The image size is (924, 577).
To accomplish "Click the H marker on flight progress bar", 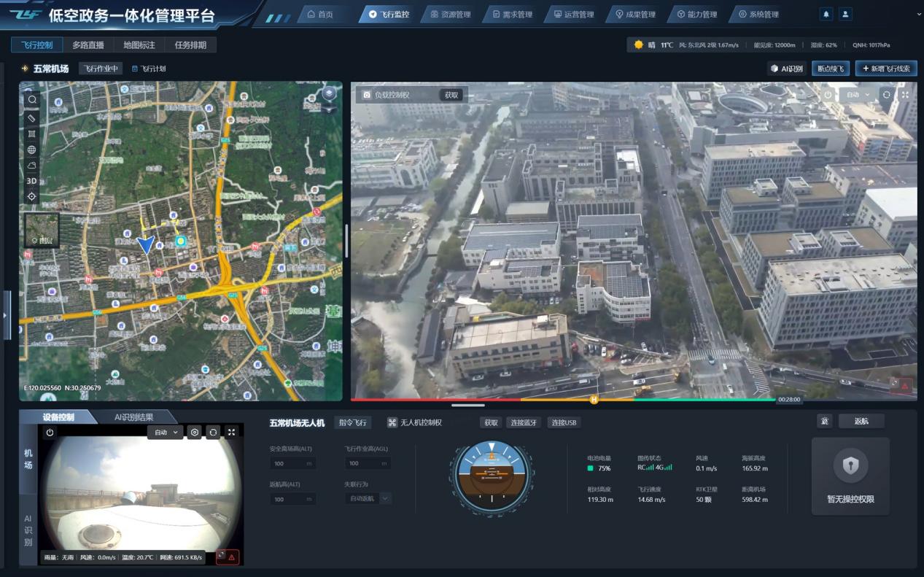I will (594, 400).
